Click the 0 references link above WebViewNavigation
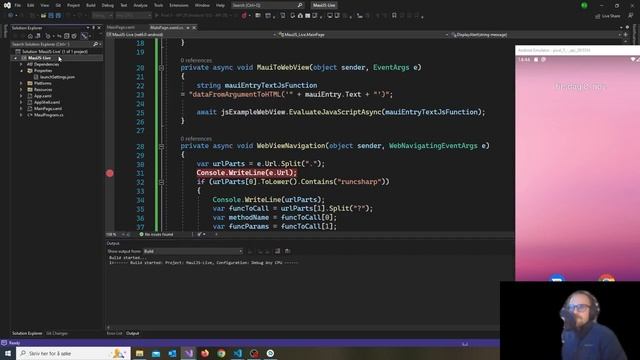The image size is (640, 360). pyautogui.click(x=196, y=138)
